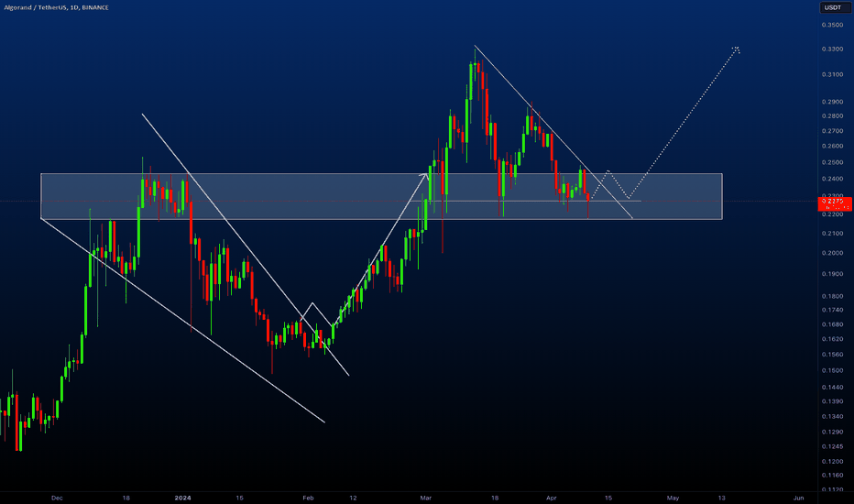Image resolution: width=854 pixels, height=504 pixels.
Task: Select the 0.2100 price axis label
Action: pos(832,233)
